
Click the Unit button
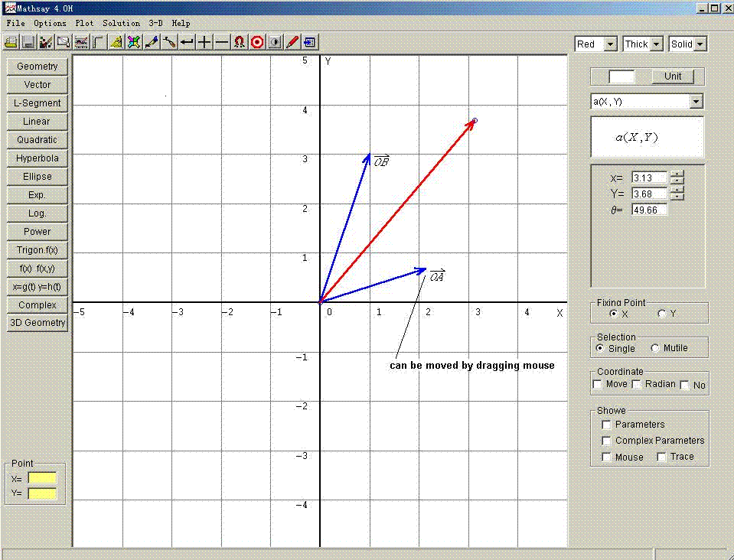click(x=673, y=77)
